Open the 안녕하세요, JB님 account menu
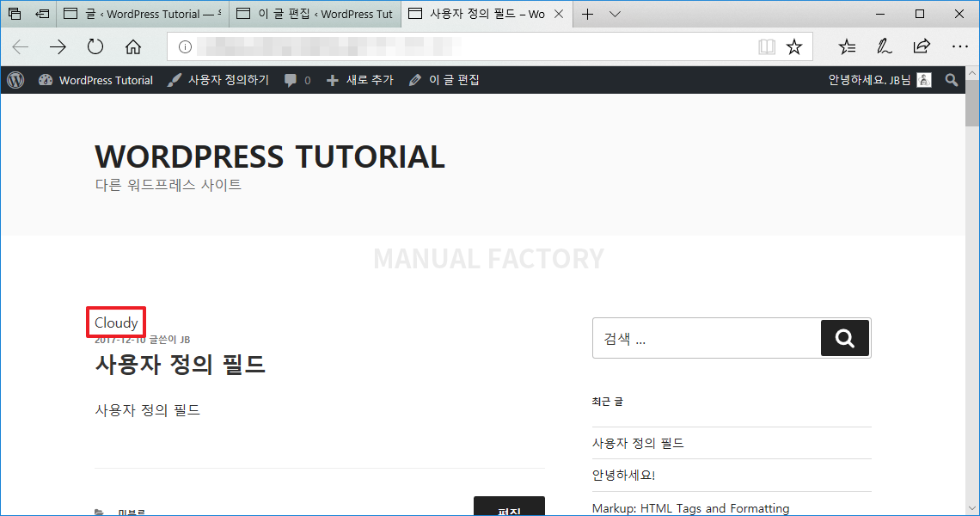980x516 pixels. pyautogui.click(x=880, y=80)
